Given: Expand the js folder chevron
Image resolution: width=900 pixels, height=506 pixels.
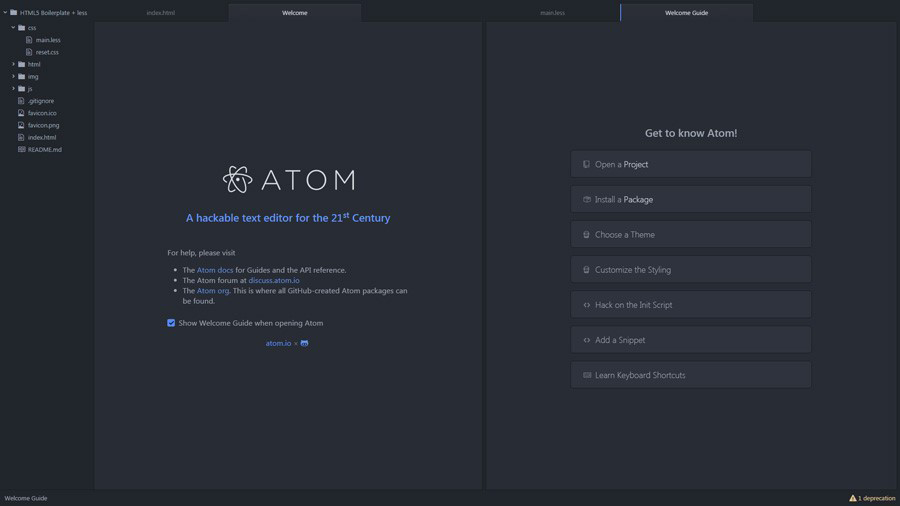Looking at the screenshot, I should [13, 88].
